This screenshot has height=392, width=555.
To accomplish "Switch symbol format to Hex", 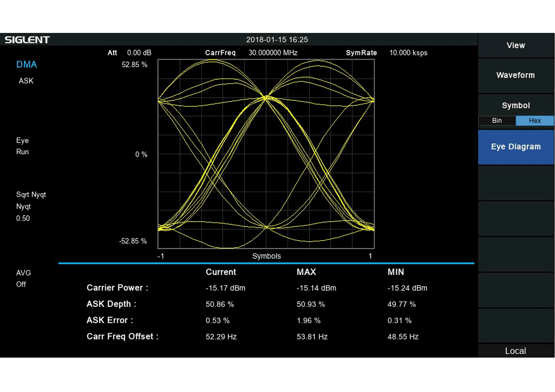I will (535, 121).
